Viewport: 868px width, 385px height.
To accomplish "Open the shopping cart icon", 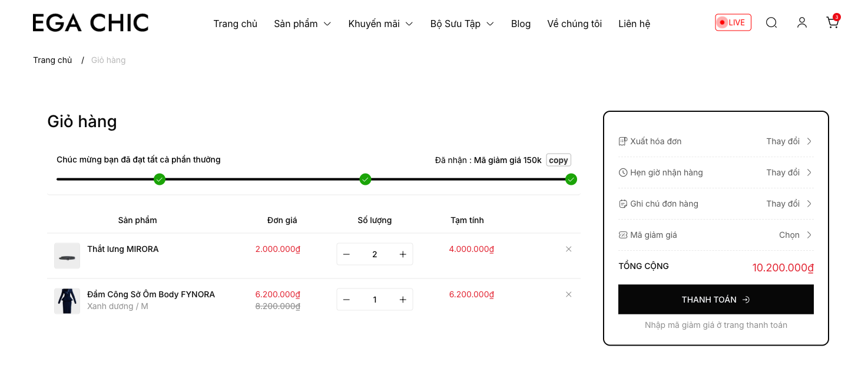I will (832, 22).
